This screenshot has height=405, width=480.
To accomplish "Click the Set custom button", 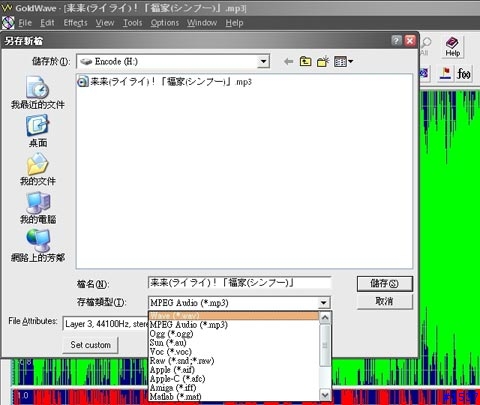I will click(x=90, y=345).
